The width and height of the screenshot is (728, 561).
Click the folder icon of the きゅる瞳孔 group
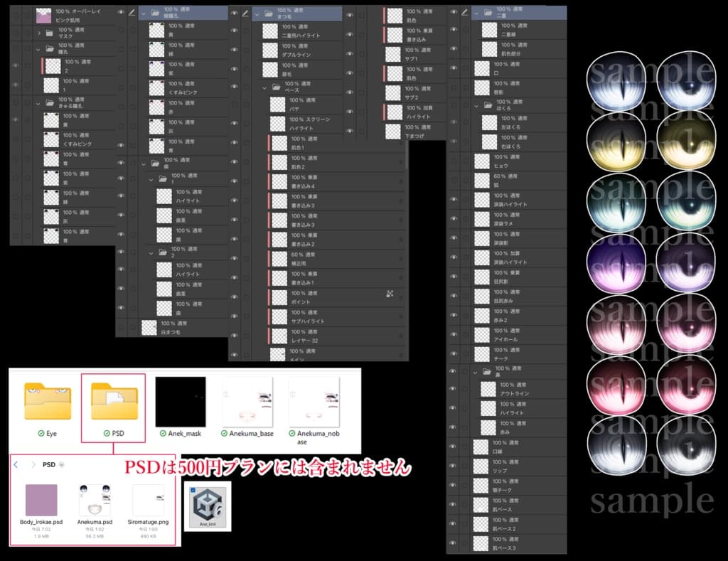point(50,103)
